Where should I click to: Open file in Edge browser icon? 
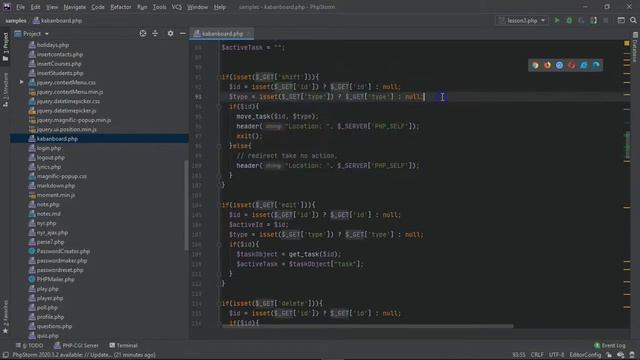pos(596,65)
